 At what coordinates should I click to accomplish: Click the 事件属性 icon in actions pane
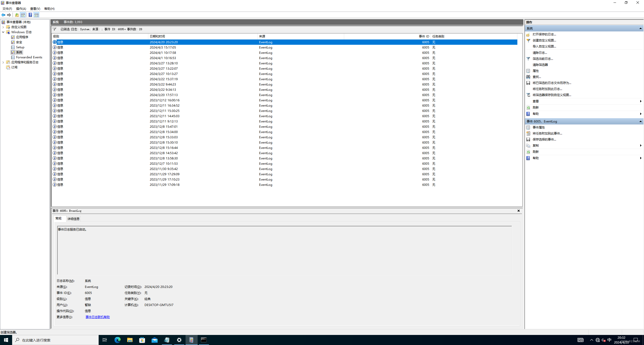tap(528, 127)
